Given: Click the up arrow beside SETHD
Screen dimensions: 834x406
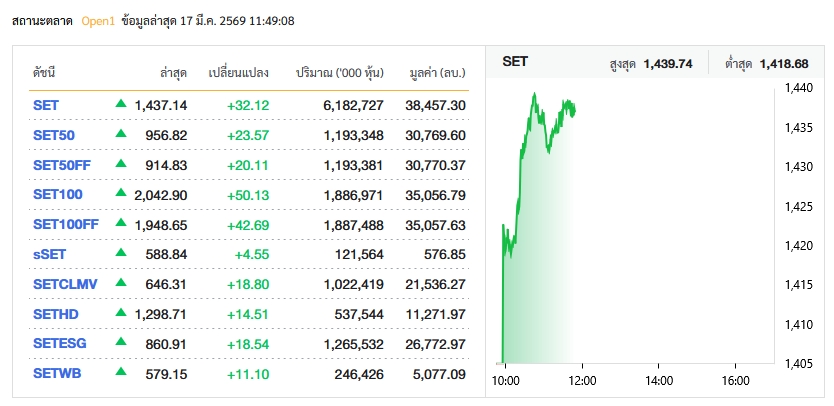Looking at the screenshot, I should point(121,313).
